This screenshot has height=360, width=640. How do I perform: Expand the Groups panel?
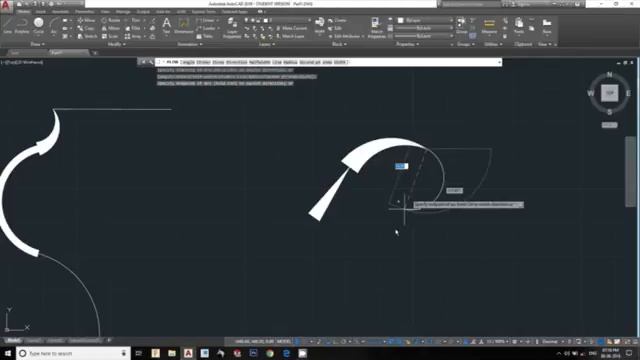coord(465,44)
